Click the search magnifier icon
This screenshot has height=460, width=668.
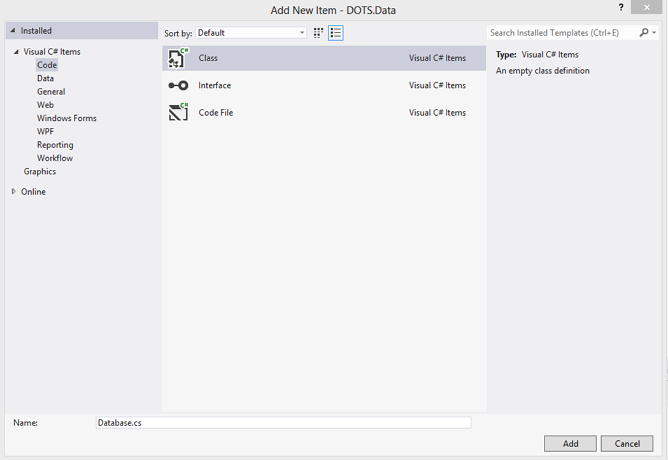[644, 32]
